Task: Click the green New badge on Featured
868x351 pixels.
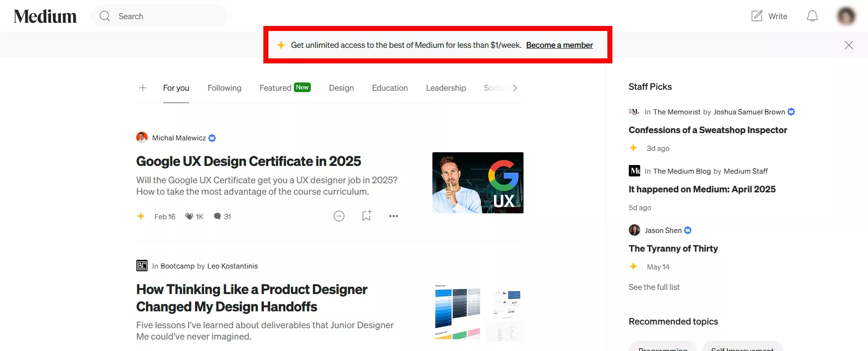Action: (302, 88)
